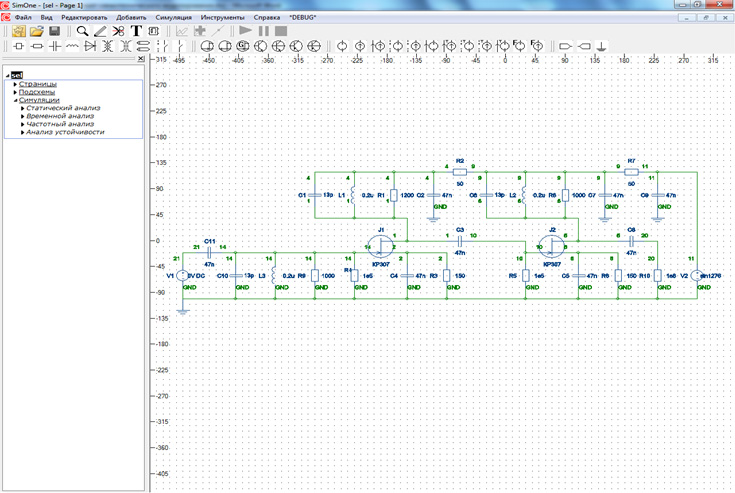The height and width of the screenshot is (493, 735).
Task: Expand the Анализ устойчивости arrow
Action: (22, 133)
